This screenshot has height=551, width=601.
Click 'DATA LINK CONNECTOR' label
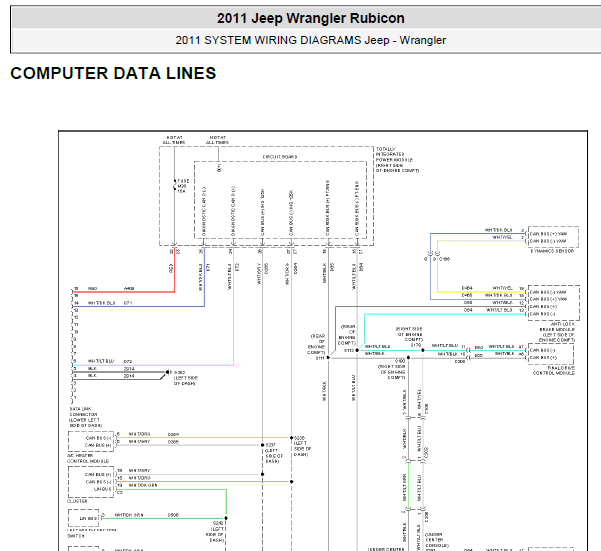pos(85,417)
